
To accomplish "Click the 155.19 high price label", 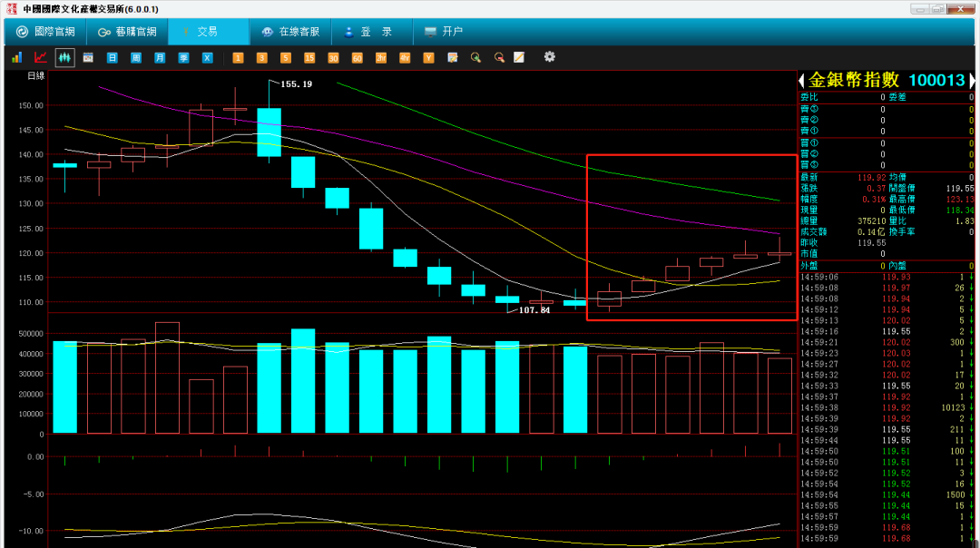I will (296, 83).
